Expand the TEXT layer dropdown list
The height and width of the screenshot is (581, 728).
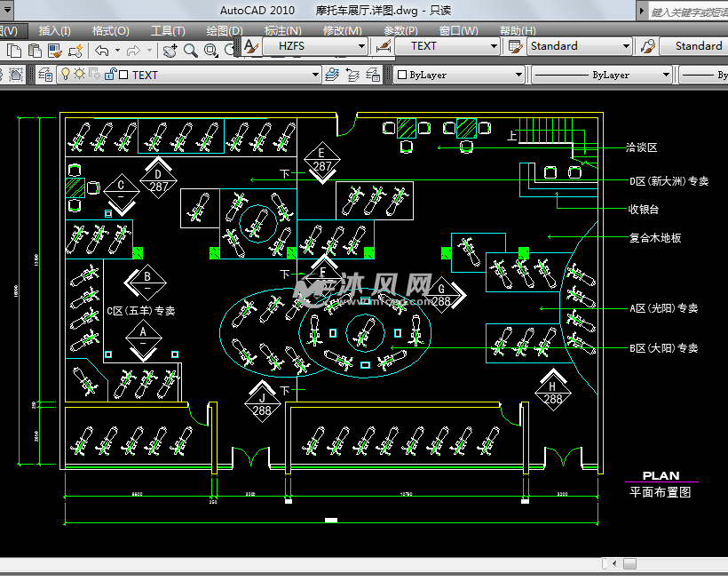[x=313, y=76]
